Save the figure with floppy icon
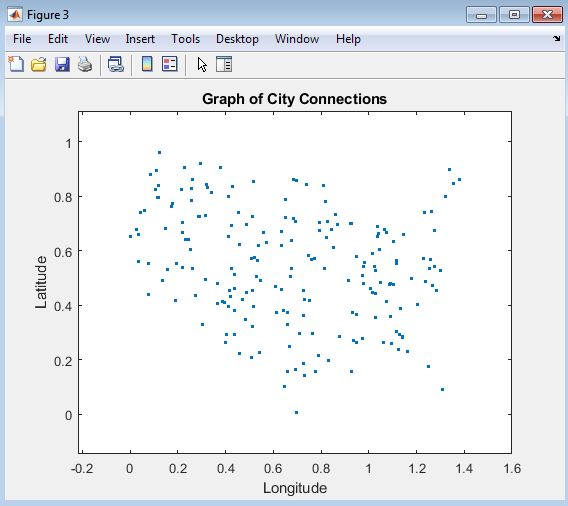Screen dimensions: 568x506 pyautogui.click(x=62, y=64)
